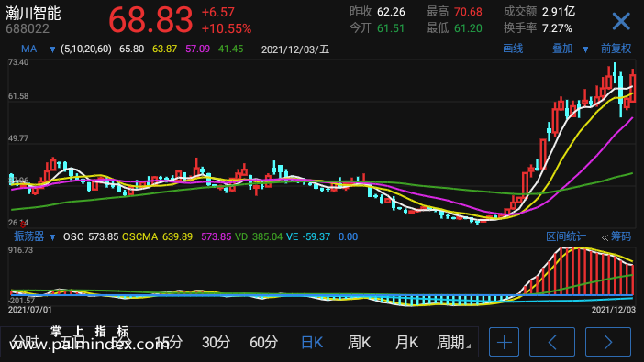644x362 pixels.
Task: Click the stock code 688022
Action: pyautogui.click(x=28, y=29)
